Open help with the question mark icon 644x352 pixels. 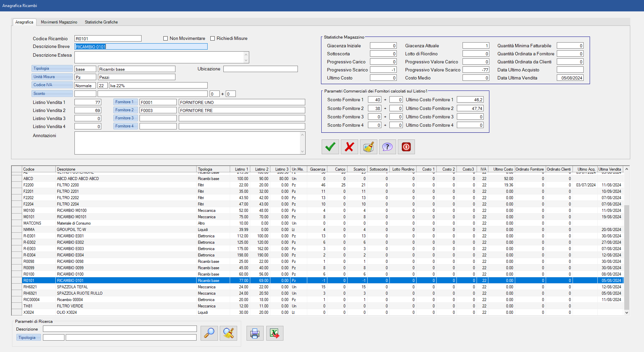pos(387,147)
